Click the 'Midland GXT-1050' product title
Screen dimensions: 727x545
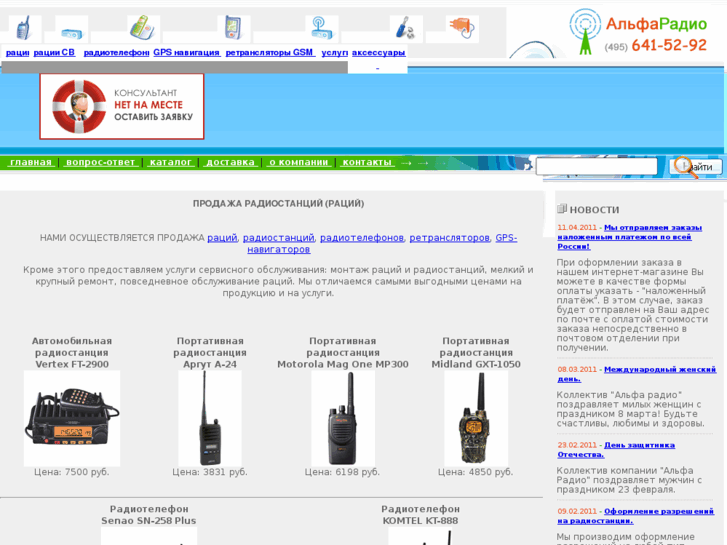476,364
